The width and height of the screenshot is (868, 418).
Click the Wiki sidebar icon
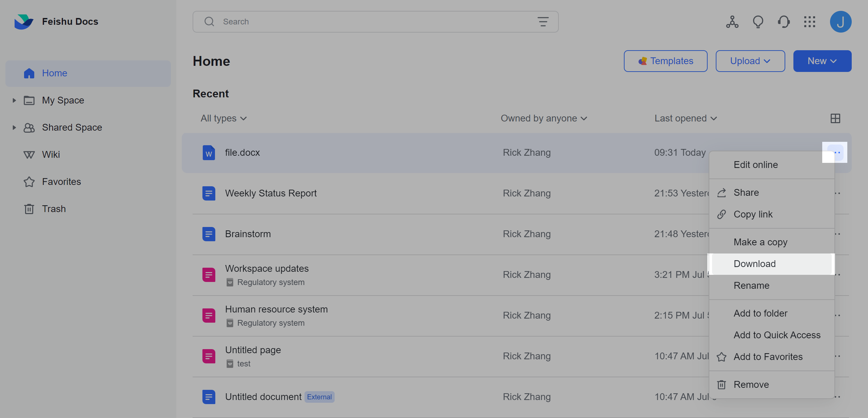tap(29, 154)
